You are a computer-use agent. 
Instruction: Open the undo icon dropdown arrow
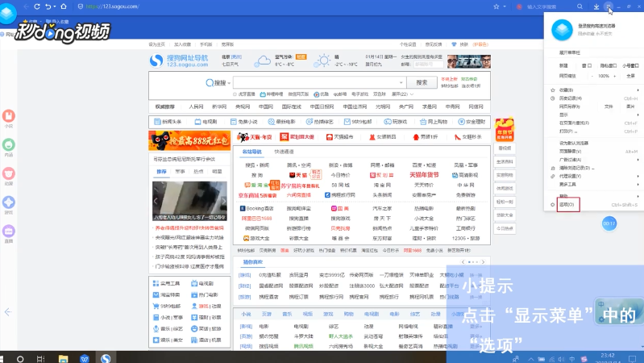coord(54,6)
